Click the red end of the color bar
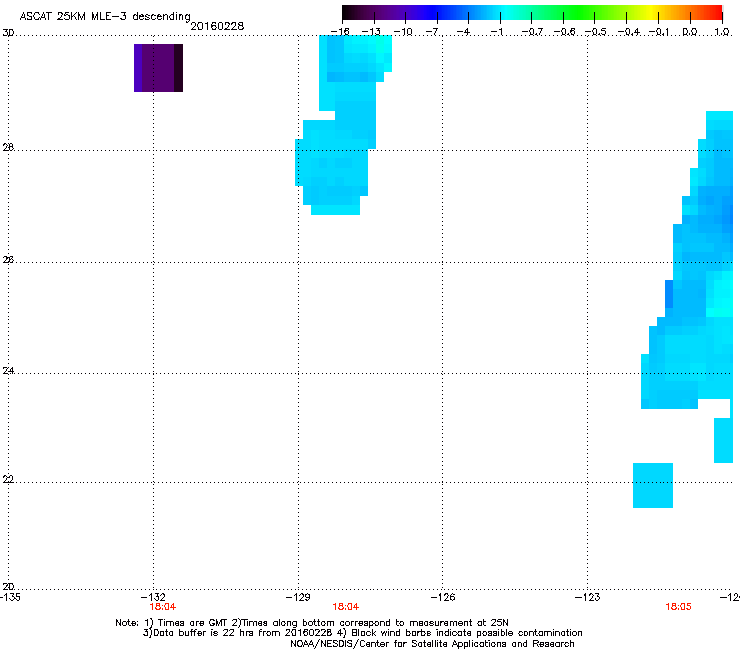 tap(715, 12)
